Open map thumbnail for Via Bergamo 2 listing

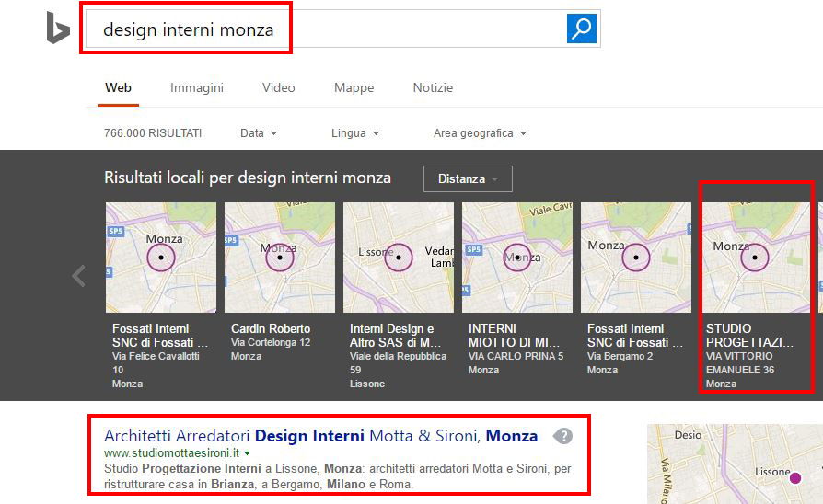(636, 258)
